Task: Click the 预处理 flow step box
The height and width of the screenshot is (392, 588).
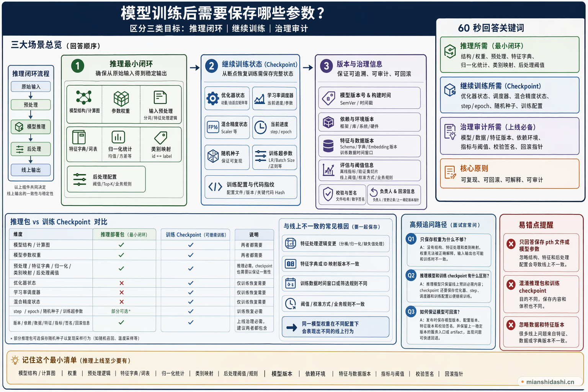Action: coord(31,105)
